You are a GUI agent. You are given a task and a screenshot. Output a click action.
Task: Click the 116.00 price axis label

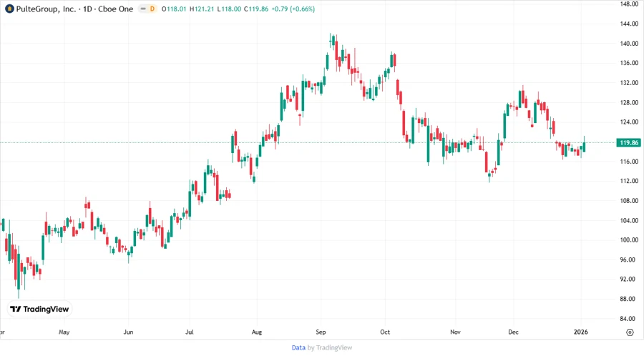pos(629,162)
